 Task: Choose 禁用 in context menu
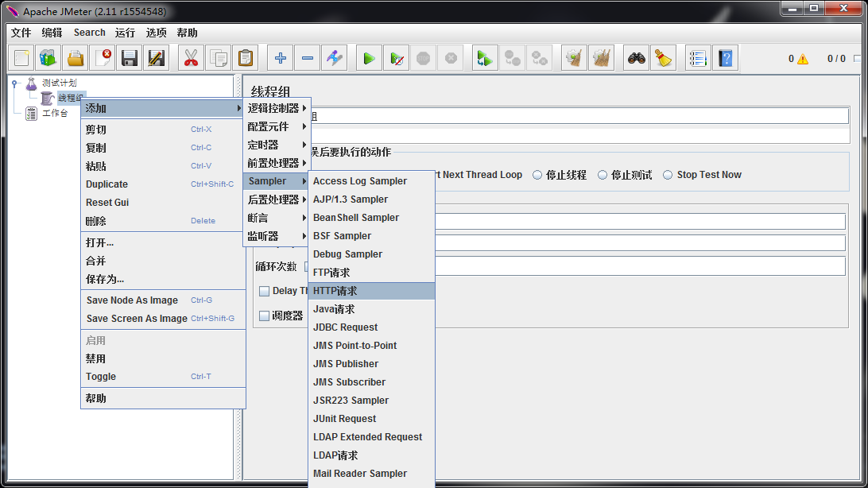tap(163, 358)
